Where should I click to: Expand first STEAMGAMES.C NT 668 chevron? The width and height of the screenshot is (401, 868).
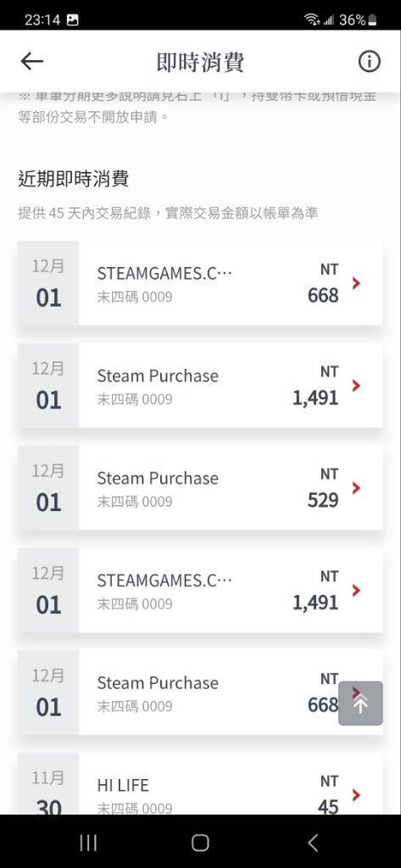[x=356, y=283]
